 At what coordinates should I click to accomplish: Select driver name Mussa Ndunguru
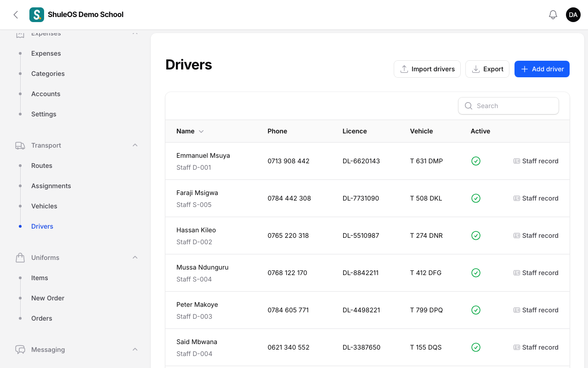[x=203, y=267]
